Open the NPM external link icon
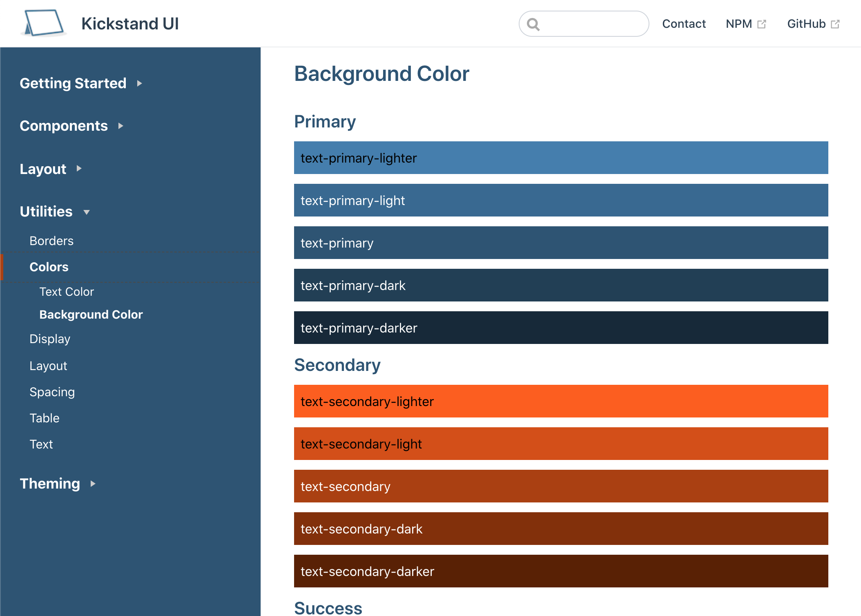Screen dimensions: 861x616 pos(762,24)
